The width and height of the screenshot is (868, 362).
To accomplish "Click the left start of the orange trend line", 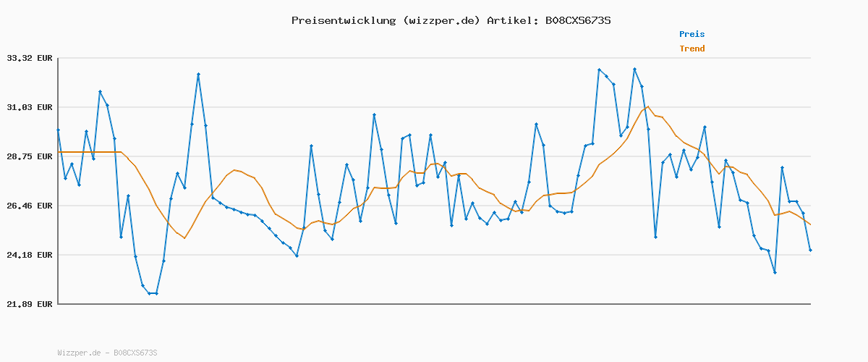I will (x=59, y=152).
